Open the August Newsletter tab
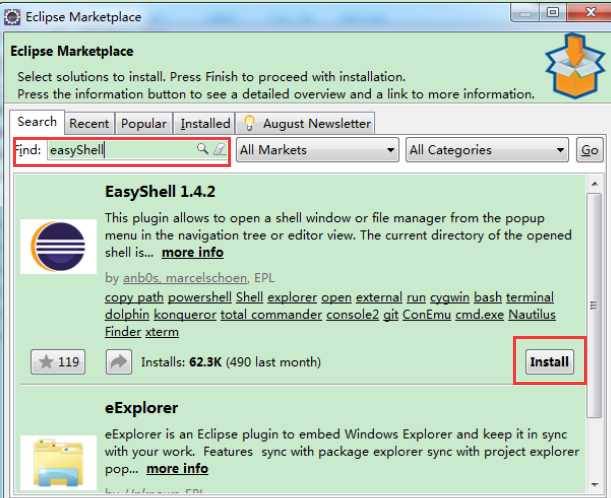The height and width of the screenshot is (498, 611). pyautogui.click(x=306, y=124)
